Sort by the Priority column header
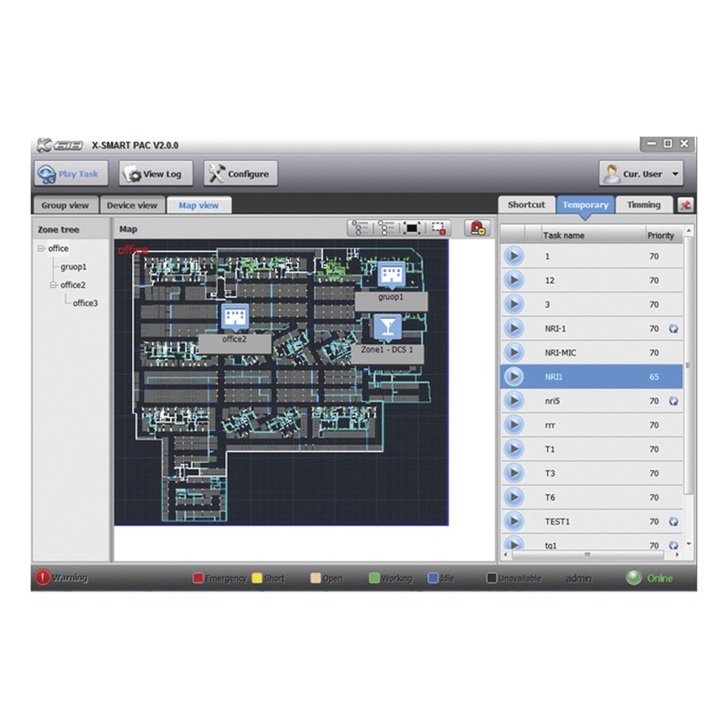This screenshot has height=728, width=728. coord(664,235)
